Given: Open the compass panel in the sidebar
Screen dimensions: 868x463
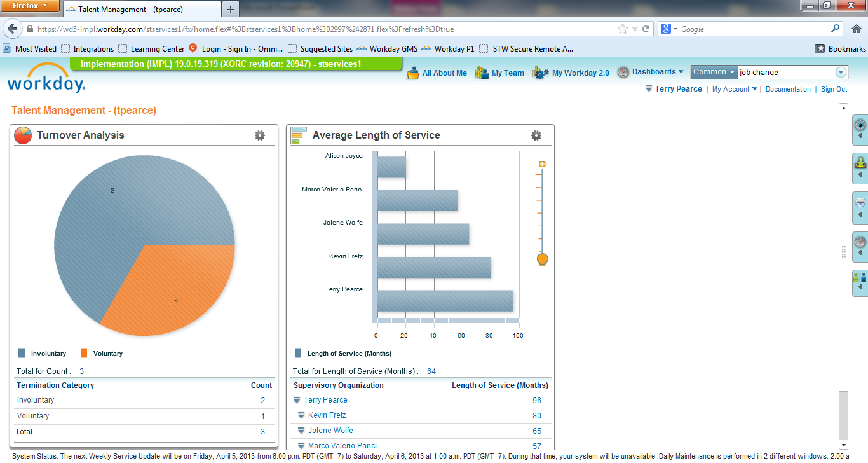Looking at the screenshot, I should (860, 128).
